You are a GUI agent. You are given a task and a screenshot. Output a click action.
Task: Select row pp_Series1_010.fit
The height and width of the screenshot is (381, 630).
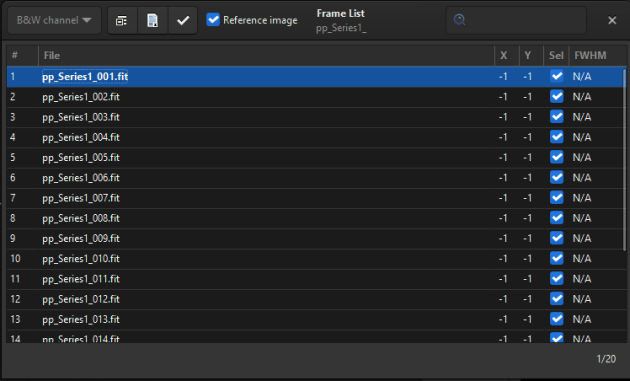click(x=315, y=259)
